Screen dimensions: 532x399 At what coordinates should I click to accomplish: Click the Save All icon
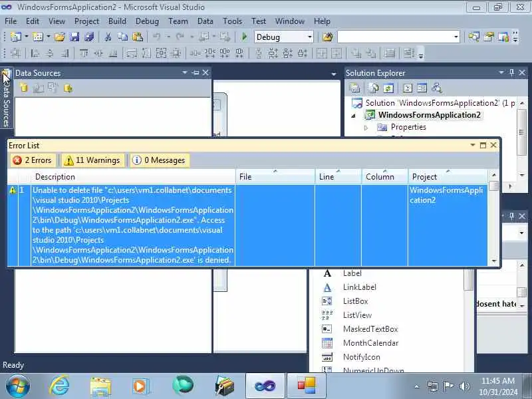[89, 37]
